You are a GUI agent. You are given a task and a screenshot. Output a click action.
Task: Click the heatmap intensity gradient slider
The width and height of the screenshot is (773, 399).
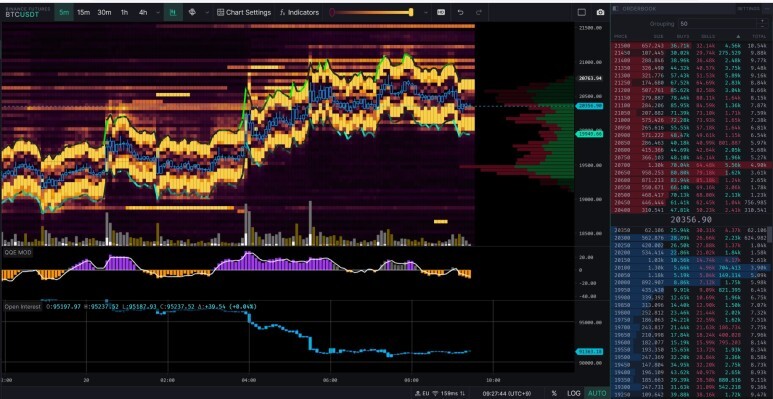372,12
